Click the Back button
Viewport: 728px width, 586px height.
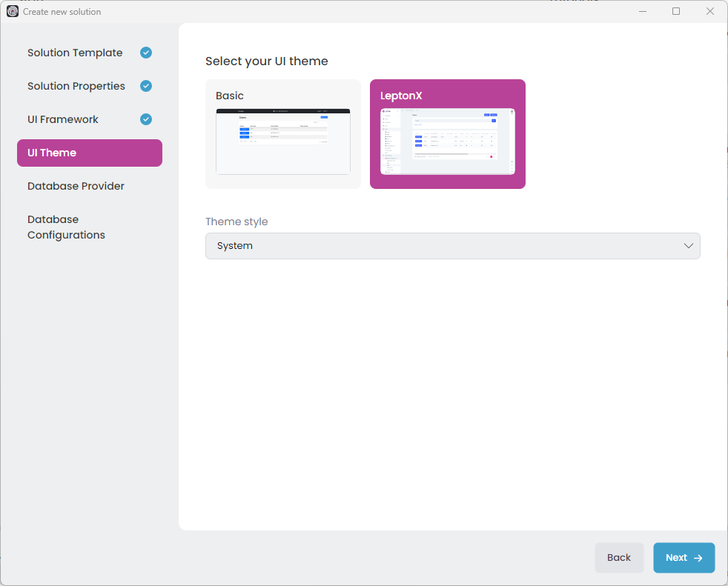[619, 558]
